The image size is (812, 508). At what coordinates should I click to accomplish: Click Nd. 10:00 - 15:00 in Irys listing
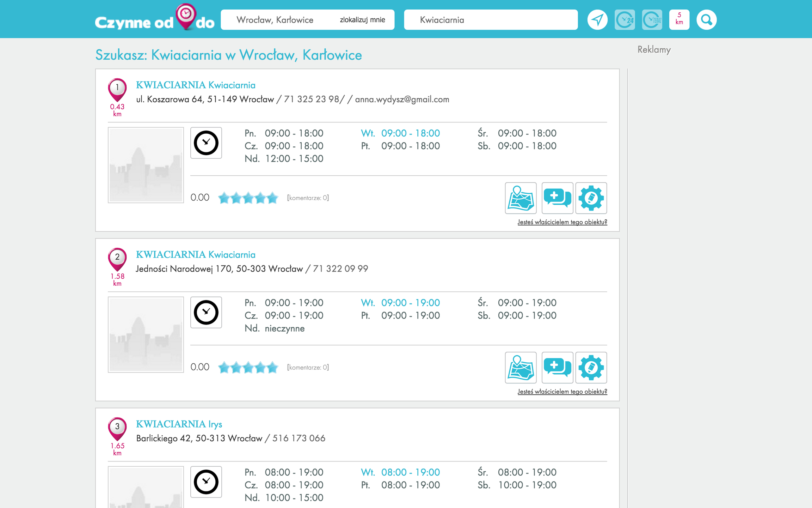click(x=284, y=498)
